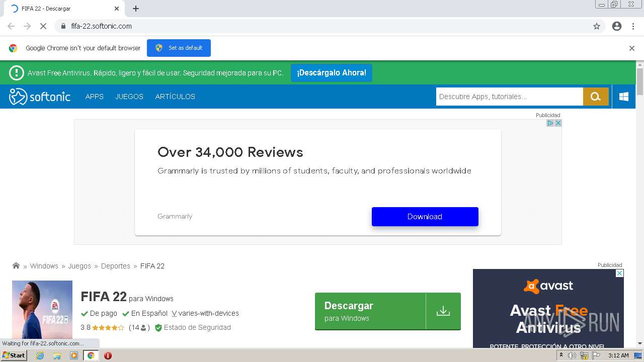The width and height of the screenshot is (644, 362).
Task: Click the Avast alert icon in green banner
Action: pos(17,73)
